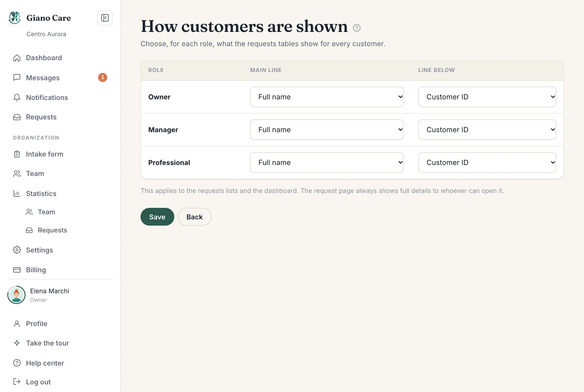Click the Elena Marchi user name
This screenshot has width=584, height=392.
50,291
